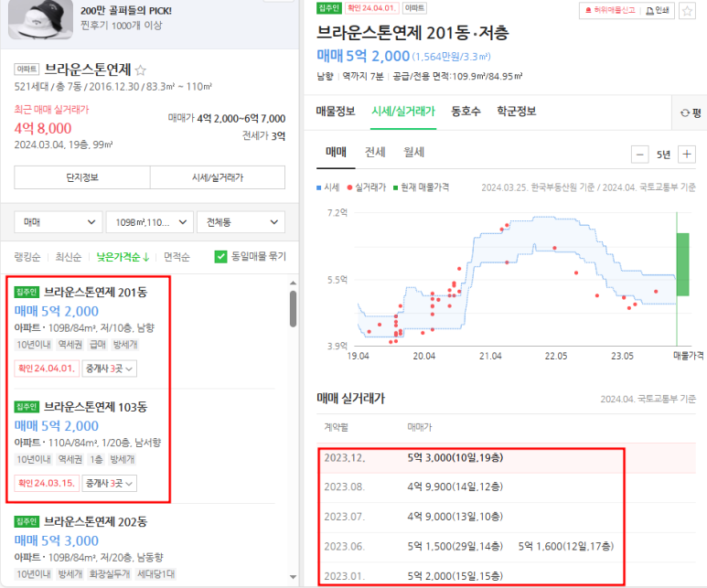Switch to 시세/실거래가 tab in detail panel

coord(403,112)
